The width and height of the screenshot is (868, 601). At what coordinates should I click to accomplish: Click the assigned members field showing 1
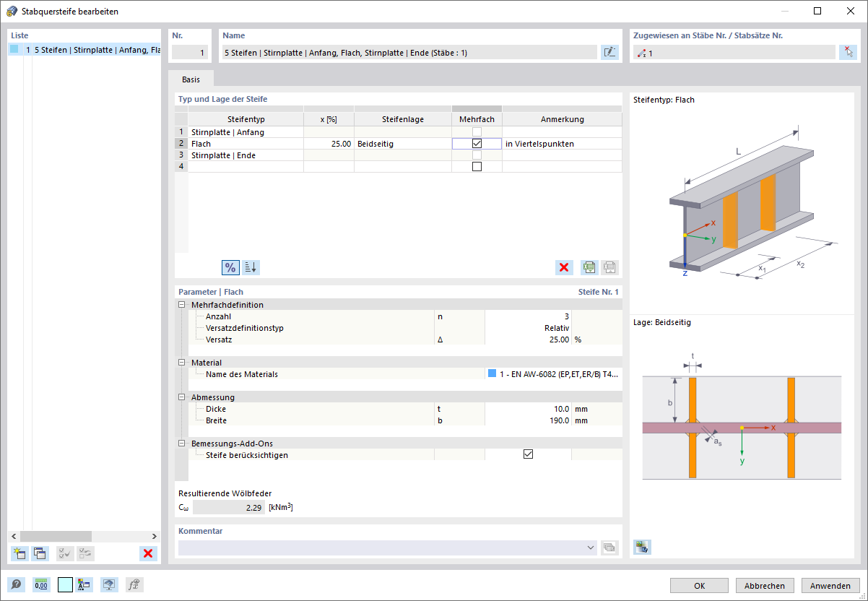(x=734, y=52)
